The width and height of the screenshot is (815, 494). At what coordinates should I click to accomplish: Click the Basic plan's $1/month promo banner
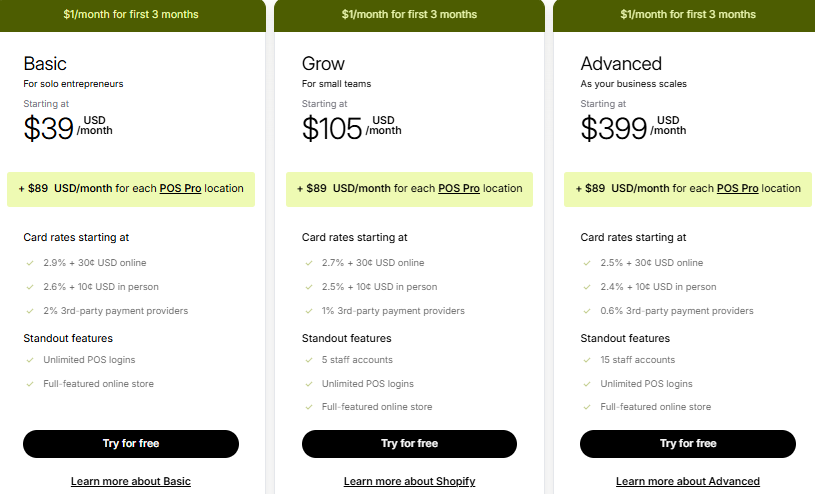click(130, 14)
